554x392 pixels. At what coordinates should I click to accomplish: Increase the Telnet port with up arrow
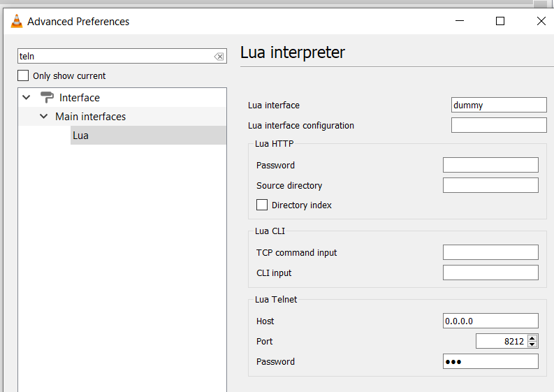[x=532, y=338]
